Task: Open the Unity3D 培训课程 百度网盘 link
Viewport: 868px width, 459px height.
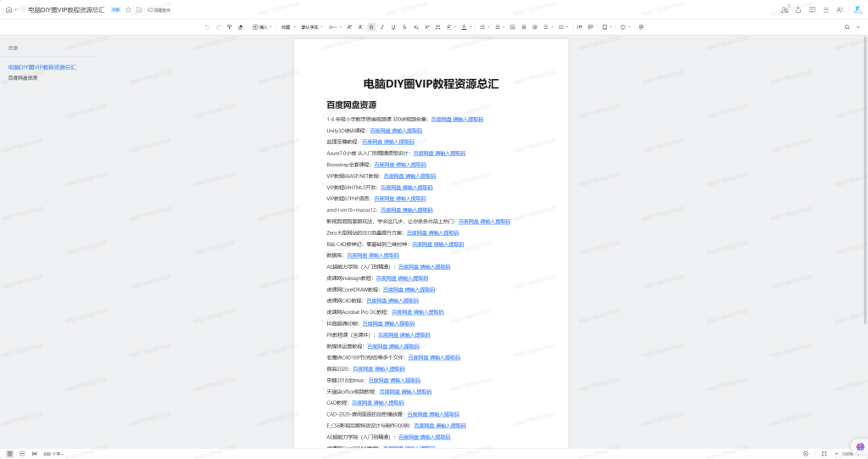Action: [396, 131]
